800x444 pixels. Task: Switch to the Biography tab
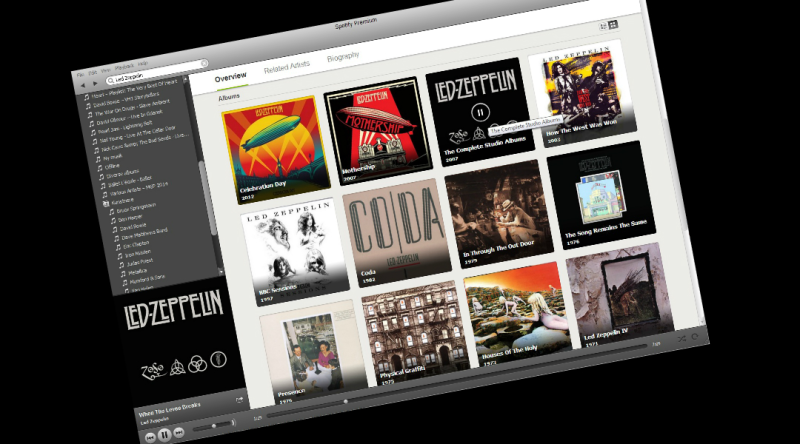click(x=343, y=57)
